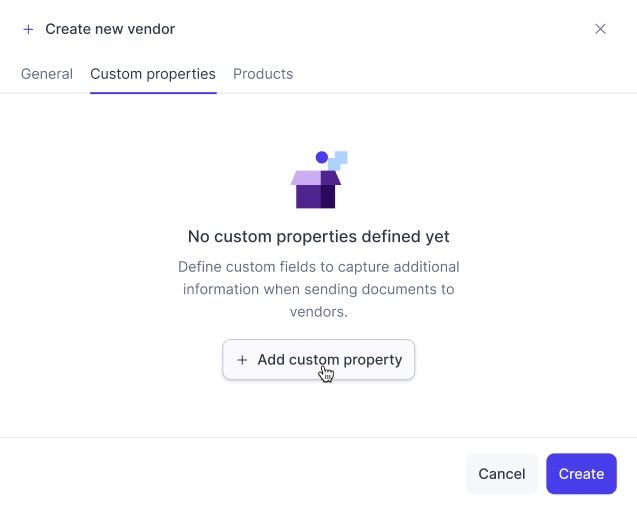Image resolution: width=637 pixels, height=506 pixels.
Task: Add a custom property
Action: [318, 360]
